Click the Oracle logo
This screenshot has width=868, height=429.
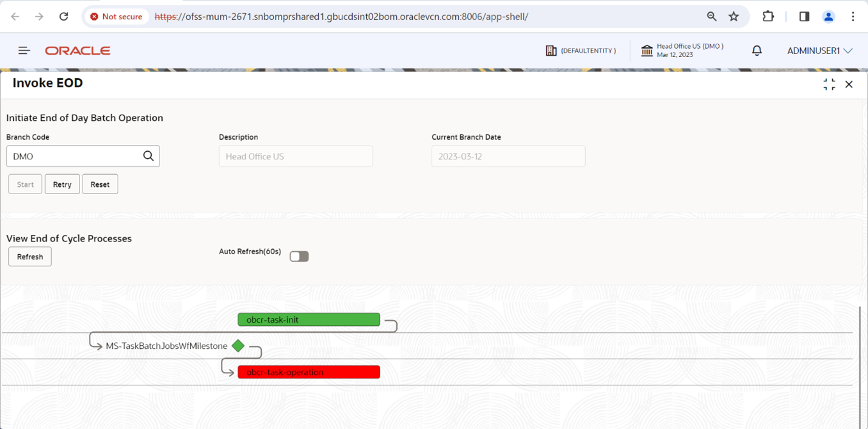click(x=78, y=51)
